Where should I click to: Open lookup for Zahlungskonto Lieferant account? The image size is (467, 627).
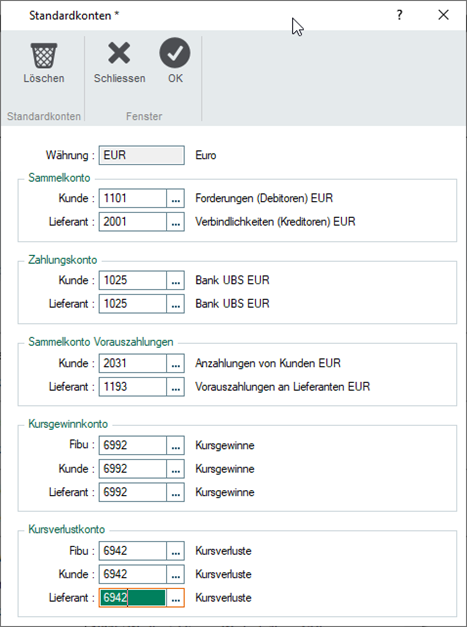coord(176,304)
